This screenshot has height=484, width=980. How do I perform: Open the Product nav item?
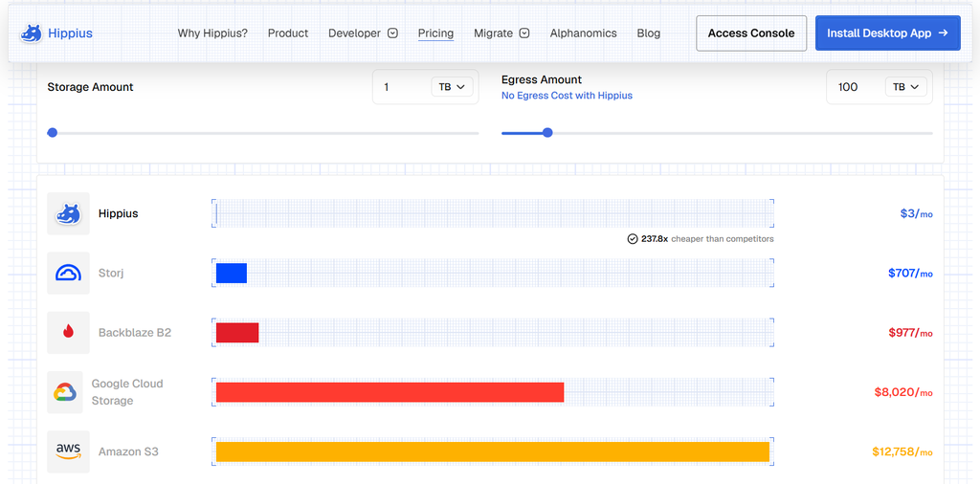pos(288,33)
